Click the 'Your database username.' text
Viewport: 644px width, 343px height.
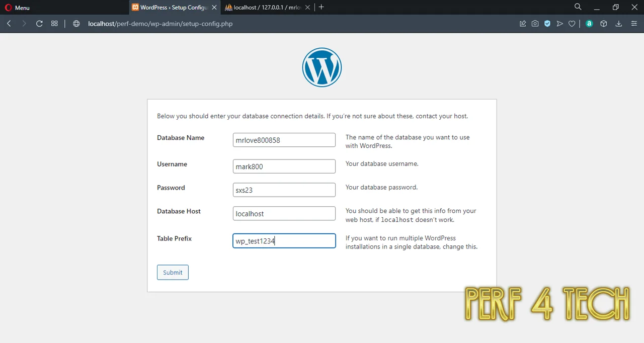click(x=382, y=163)
